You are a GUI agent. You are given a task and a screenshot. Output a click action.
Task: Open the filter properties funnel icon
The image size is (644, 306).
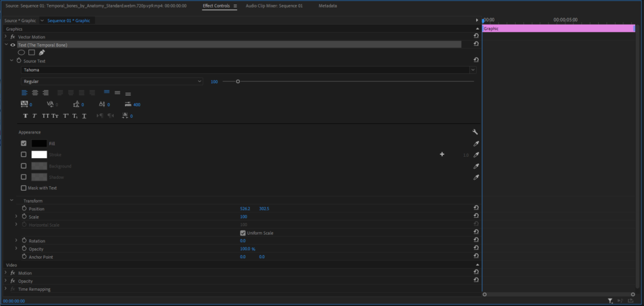click(610, 301)
